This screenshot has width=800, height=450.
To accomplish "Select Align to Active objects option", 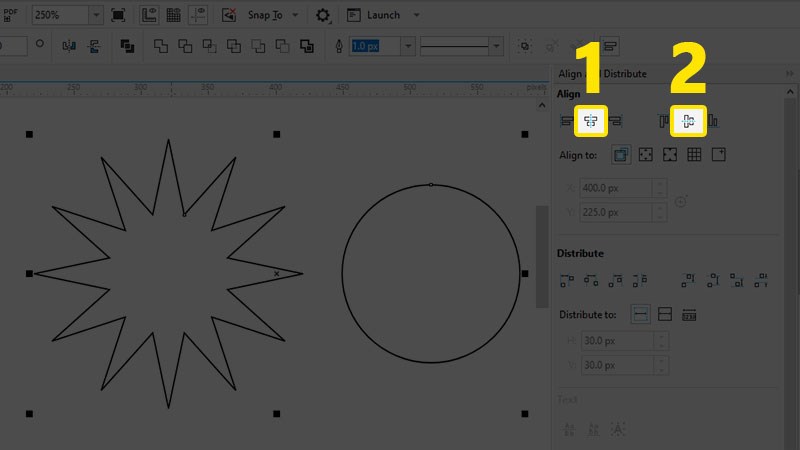I will [x=621, y=155].
